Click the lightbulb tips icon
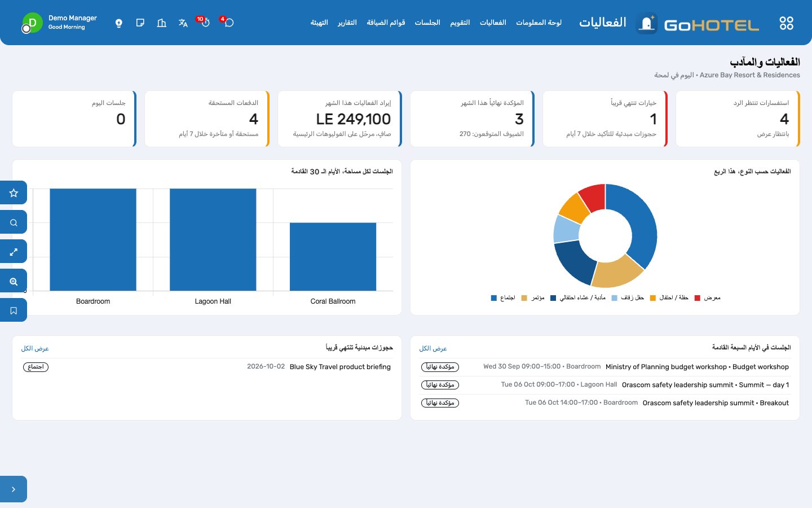The height and width of the screenshot is (508, 812). pyautogui.click(x=119, y=23)
